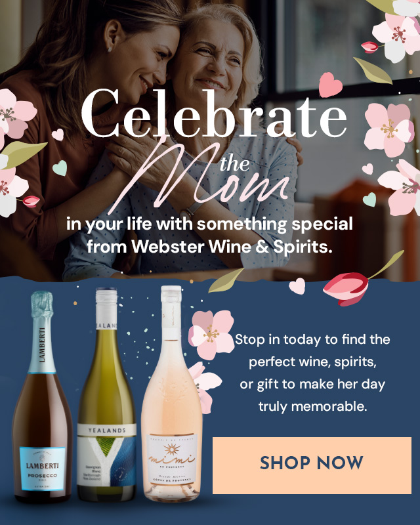This screenshot has width=420, height=525.
Task: Click the Lamberti Prosecco blue label
Action: coord(43,469)
